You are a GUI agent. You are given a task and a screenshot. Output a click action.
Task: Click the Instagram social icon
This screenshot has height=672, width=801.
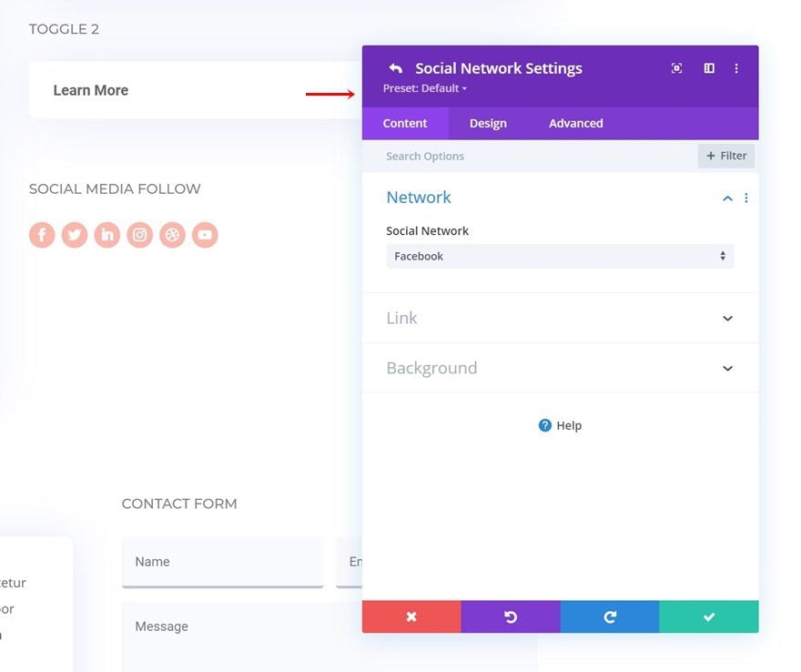pyautogui.click(x=140, y=235)
